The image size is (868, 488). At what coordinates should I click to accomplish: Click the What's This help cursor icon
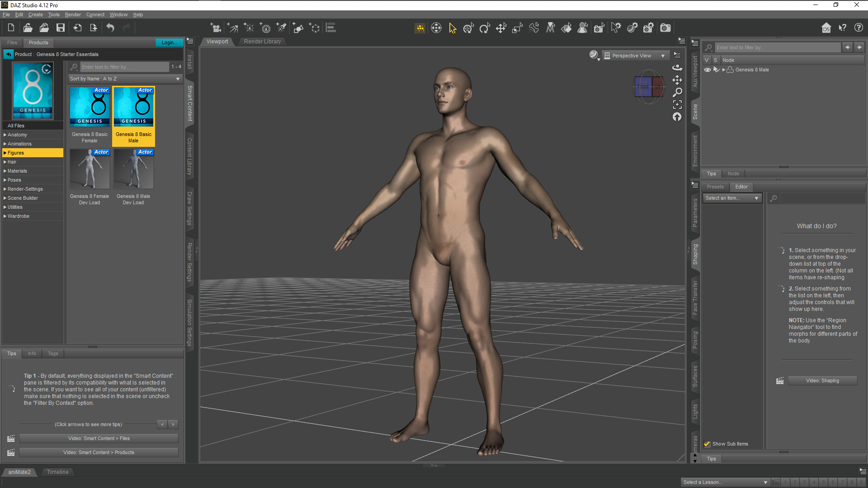click(x=842, y=28)
